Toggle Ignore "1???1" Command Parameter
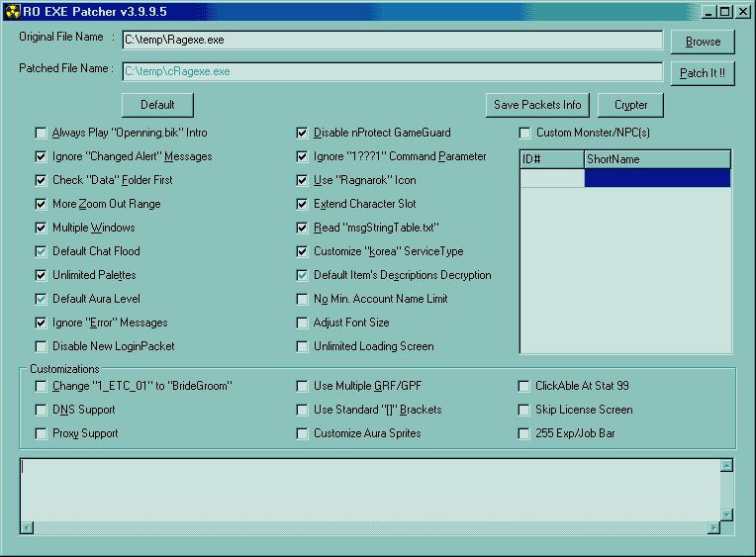Image resolution: width=756 pixels, height=557 pixels. [303, 156]
